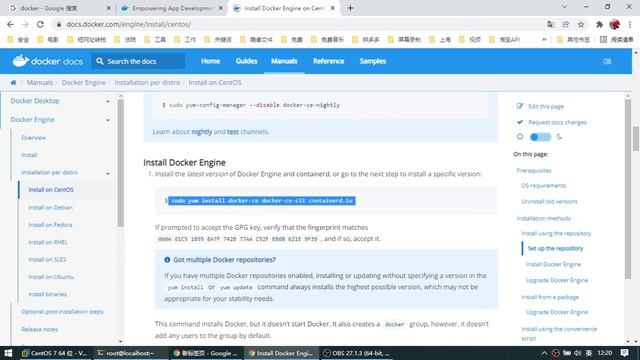
Task: Open the test channel link
Action: tap(233, 132)
